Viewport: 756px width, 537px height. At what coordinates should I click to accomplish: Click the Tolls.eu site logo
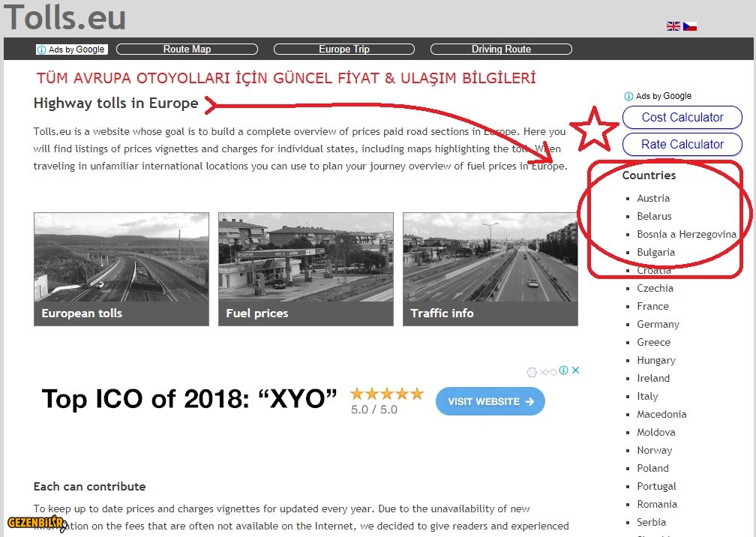(64, 18)
